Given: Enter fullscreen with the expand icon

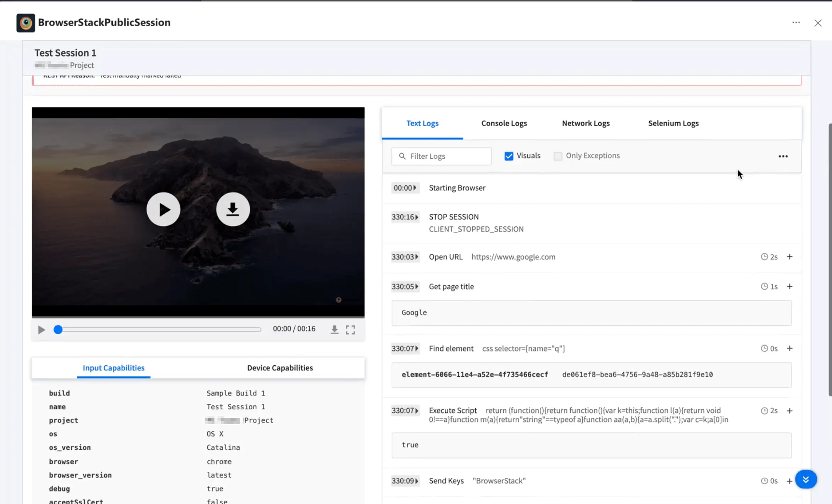Looking at the screenshot, I should [x=350, y=330].
